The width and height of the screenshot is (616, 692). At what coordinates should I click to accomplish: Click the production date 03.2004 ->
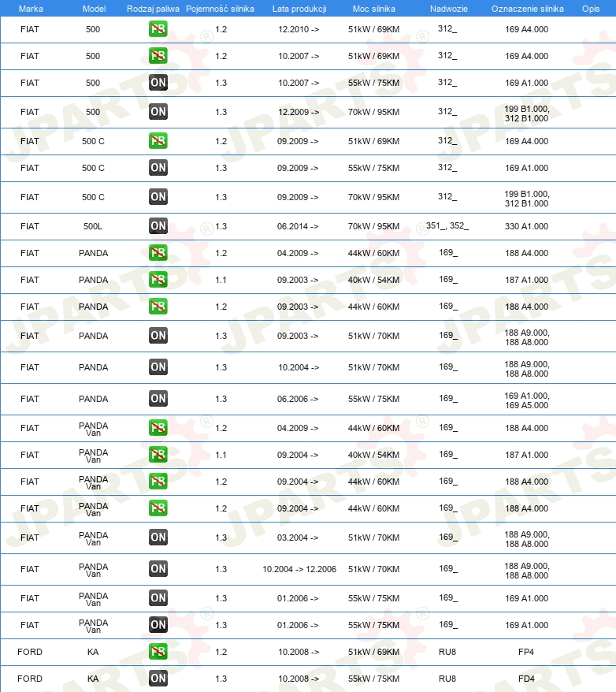[x=298, y=538]
